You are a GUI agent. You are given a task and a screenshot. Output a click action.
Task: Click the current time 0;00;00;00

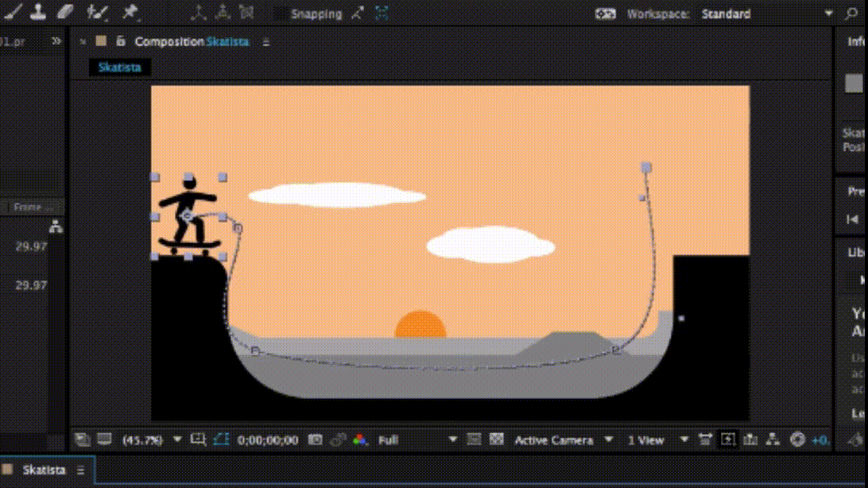click(x=268, y=440)
